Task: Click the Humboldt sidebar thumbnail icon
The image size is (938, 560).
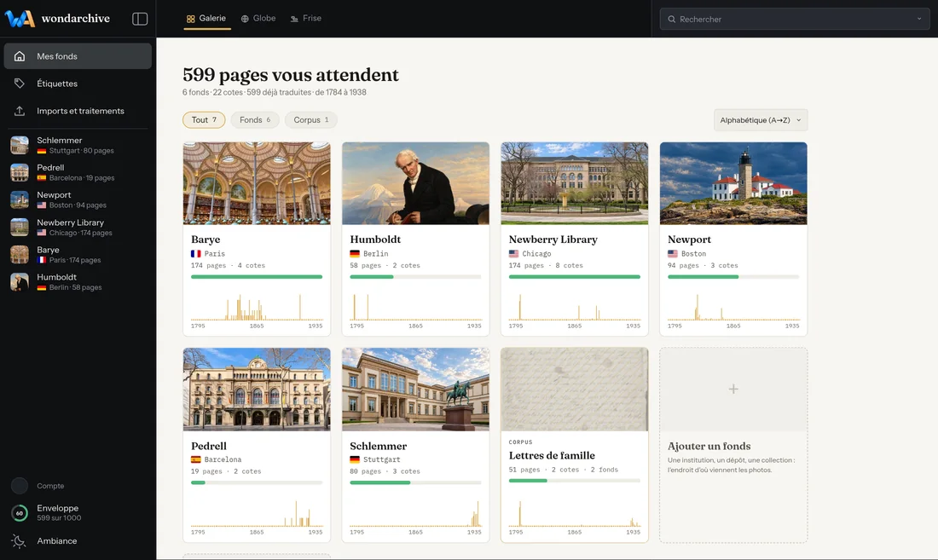Action: click(x=20, y=282)
